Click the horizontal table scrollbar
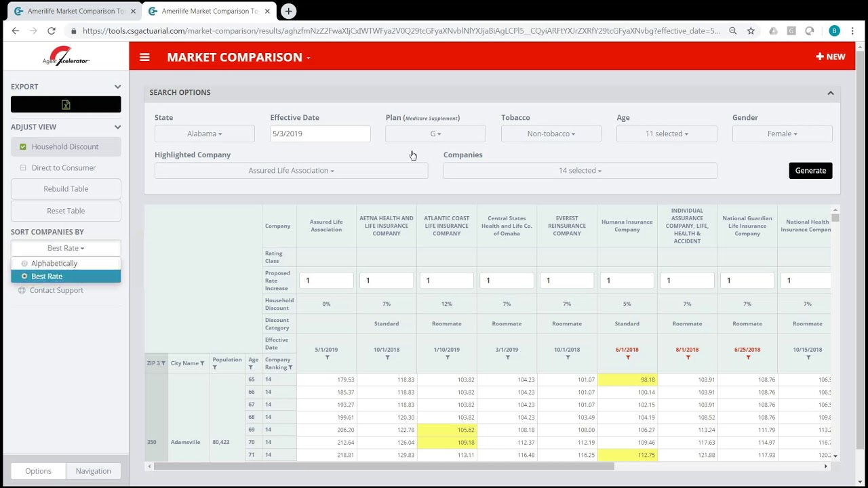Screen dimensions: 868x488 (383, 466)
